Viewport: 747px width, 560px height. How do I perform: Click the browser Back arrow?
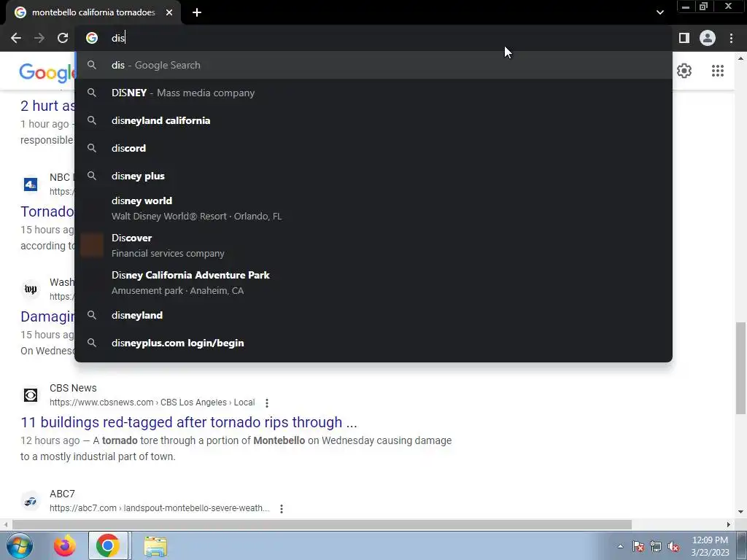click(x=16, y=38)
